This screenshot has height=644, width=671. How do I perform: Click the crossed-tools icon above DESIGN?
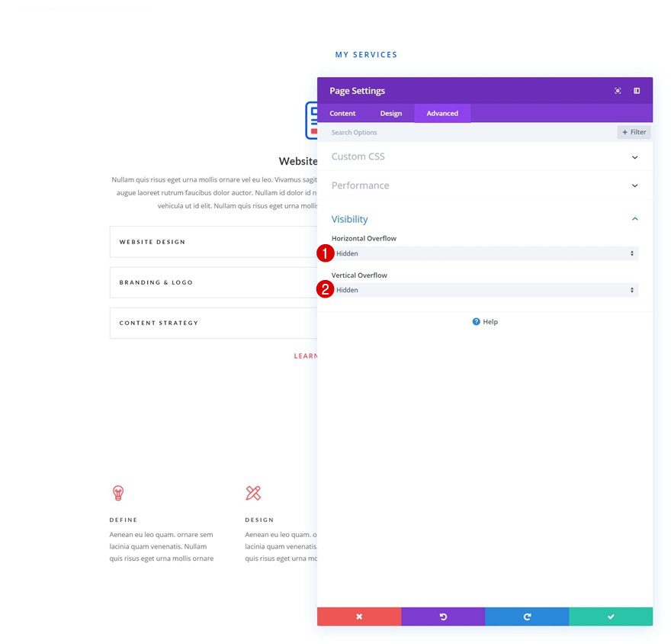[x=254, y=492]
